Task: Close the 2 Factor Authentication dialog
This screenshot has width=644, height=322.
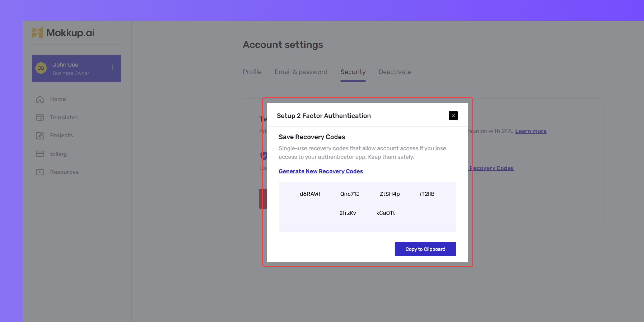Action: point(453,115)
